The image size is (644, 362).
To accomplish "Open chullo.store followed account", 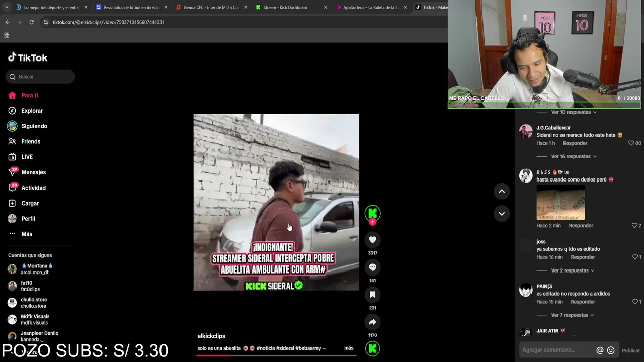I will click(x=27, y=303).
